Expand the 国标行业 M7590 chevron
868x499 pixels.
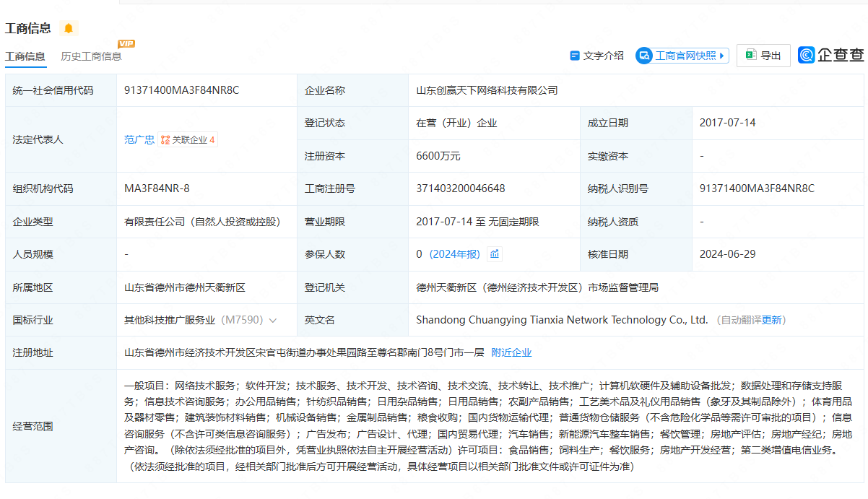point(273,320)
